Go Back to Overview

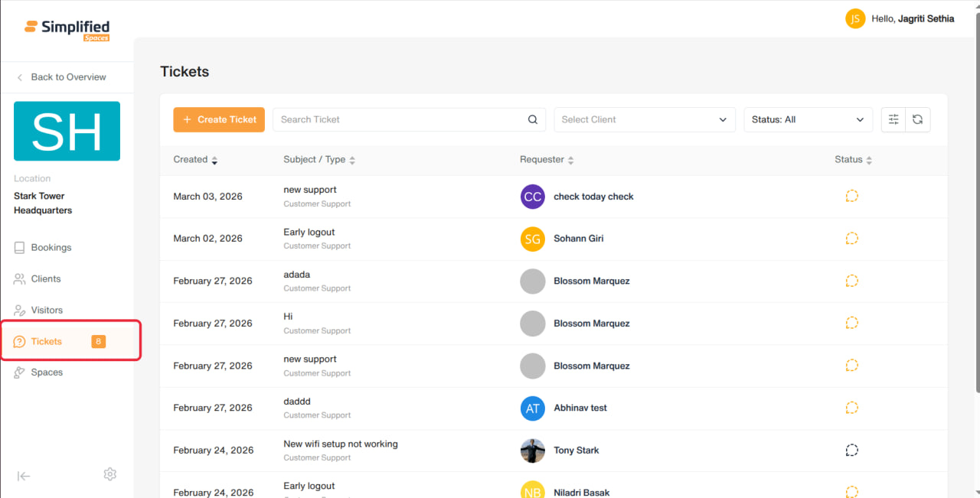61,77
